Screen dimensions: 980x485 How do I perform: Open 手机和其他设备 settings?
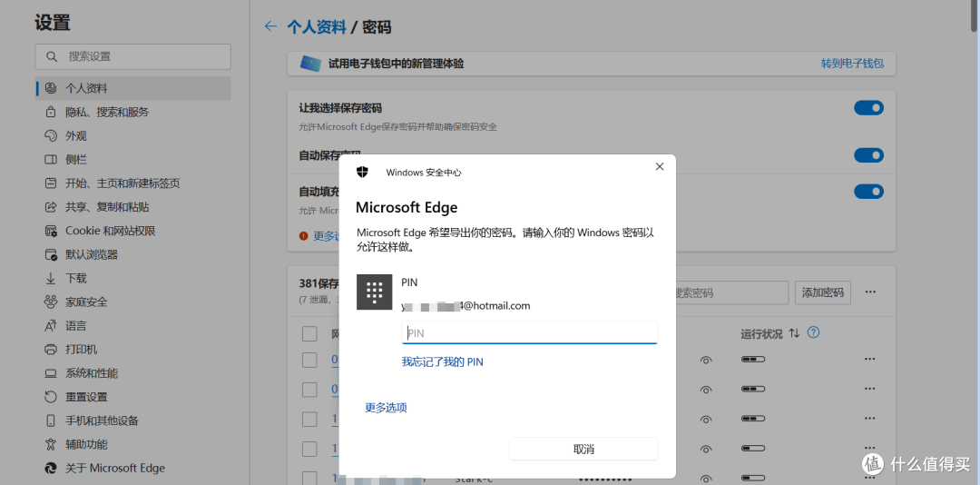[133, 421]
